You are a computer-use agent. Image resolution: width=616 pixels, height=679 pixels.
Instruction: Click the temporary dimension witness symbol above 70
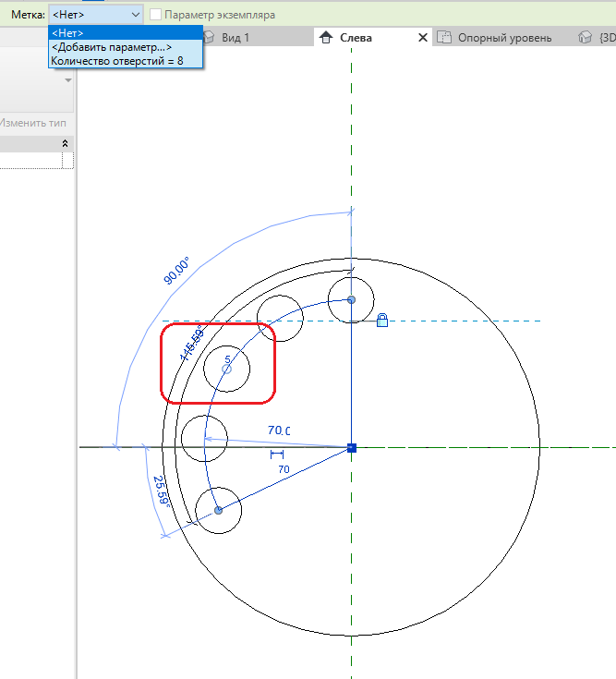[276, 455]
